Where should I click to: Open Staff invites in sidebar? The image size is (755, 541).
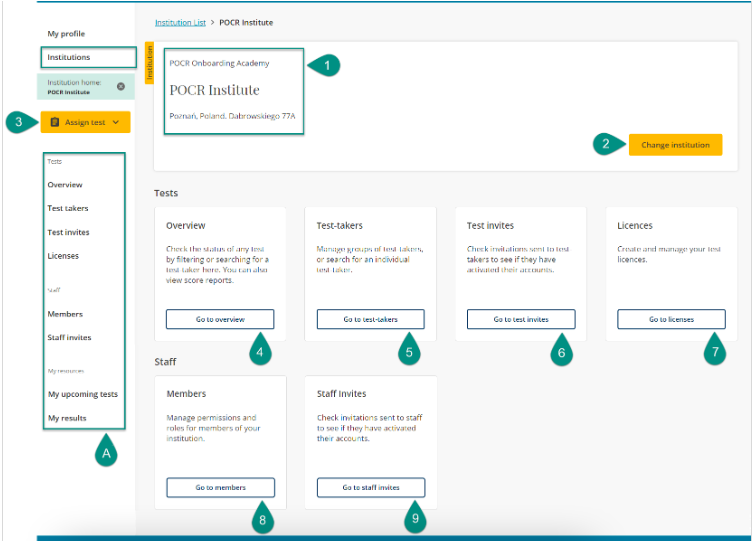point(70,338)
